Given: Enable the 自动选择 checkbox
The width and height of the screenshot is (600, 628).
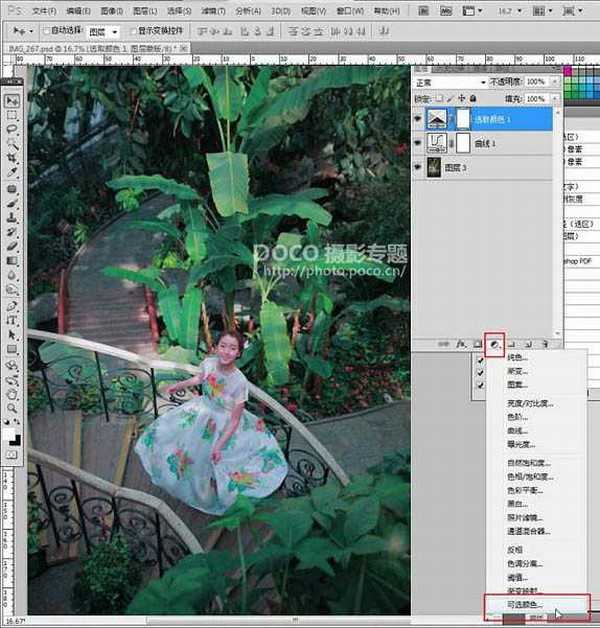Looking at the screenshot, I should [x=47, y=33].
